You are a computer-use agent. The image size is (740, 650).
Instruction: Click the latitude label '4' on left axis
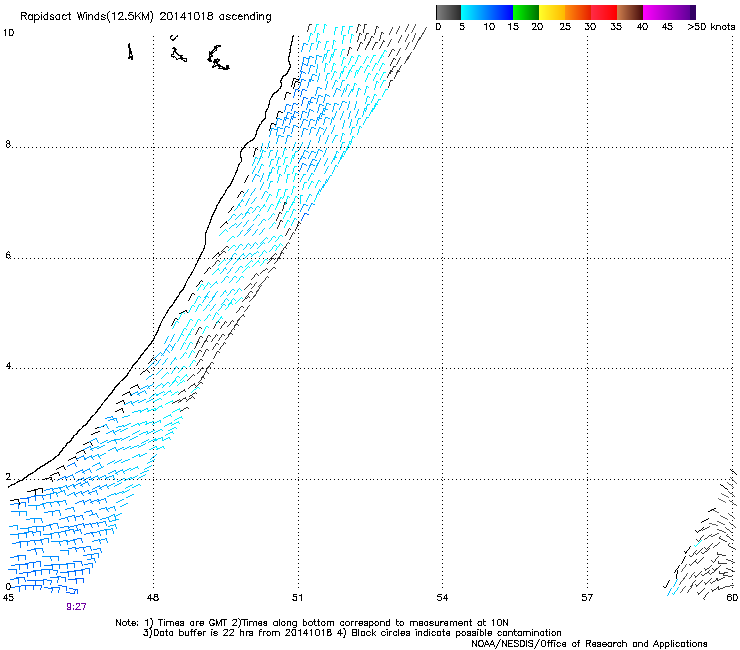coord(8,366)
